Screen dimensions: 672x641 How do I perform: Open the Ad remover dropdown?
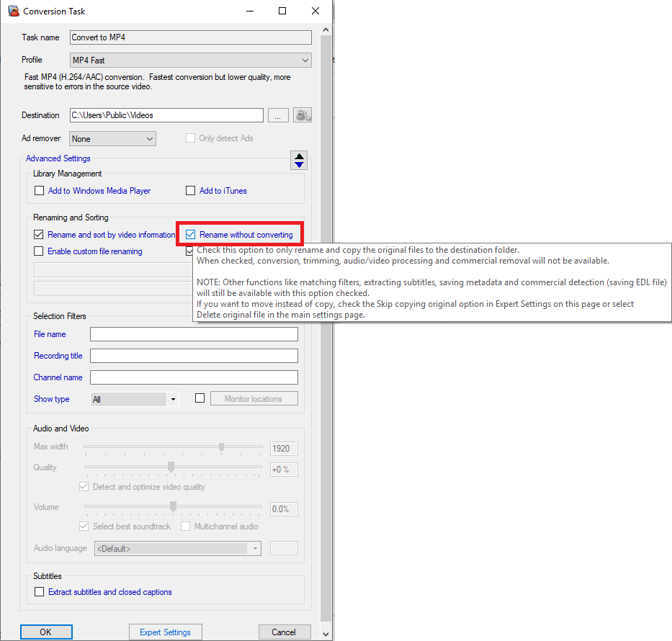click(112, 139)
